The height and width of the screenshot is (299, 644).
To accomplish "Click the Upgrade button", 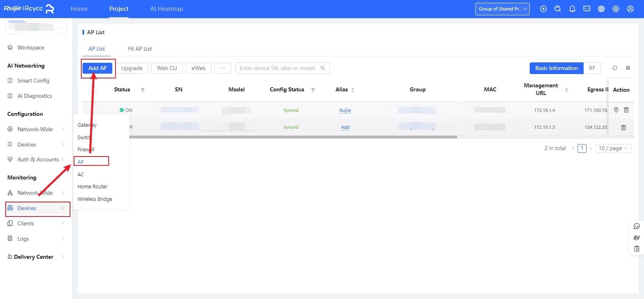I will (x=132, y=68).
